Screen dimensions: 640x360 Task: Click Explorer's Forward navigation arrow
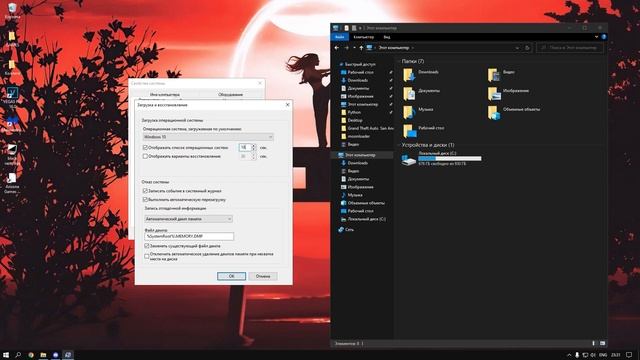[346, 48]
